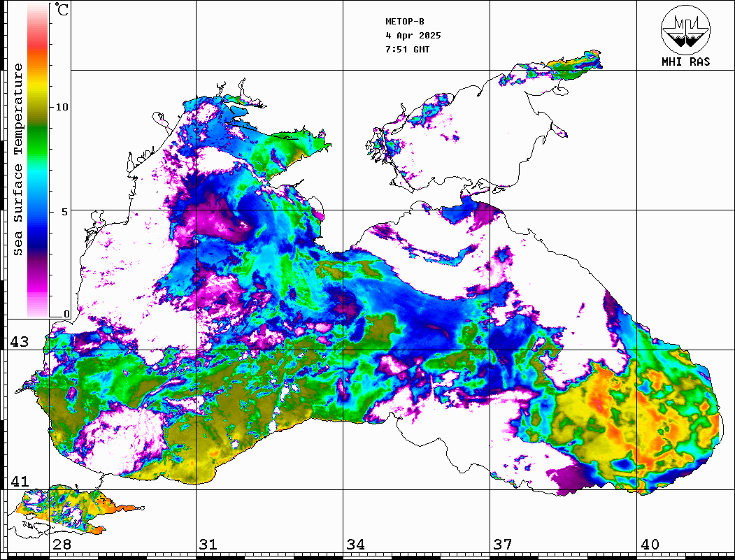This screenshot has width=735, height=560.
Task: Click longitude label '37'
Action: [x=503, y=544]
